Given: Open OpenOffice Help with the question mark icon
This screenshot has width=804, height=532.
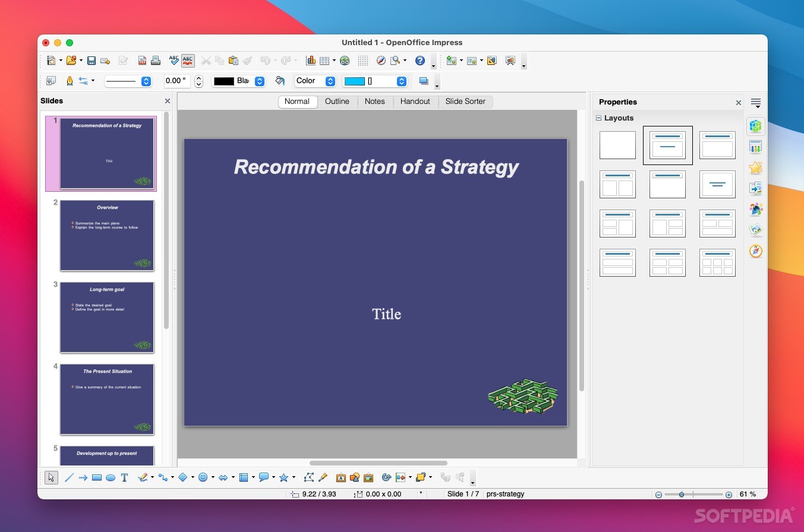Looking at the screenshot, I should 420,61.
